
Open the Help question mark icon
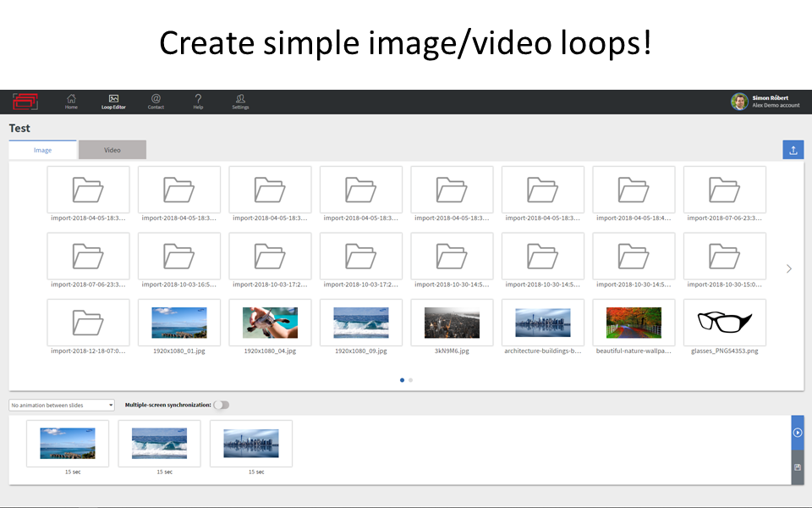(198, 102)
